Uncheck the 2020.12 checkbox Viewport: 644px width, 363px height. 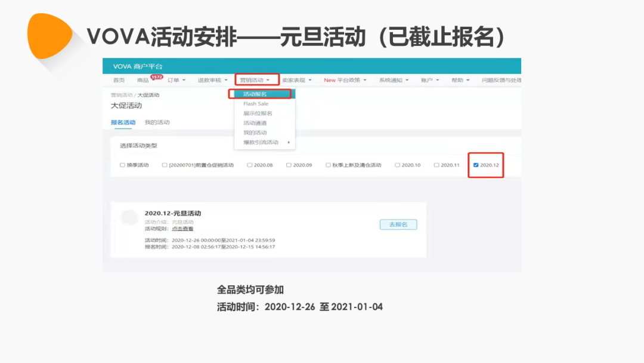pyautogui.click(x=476, y=165)
